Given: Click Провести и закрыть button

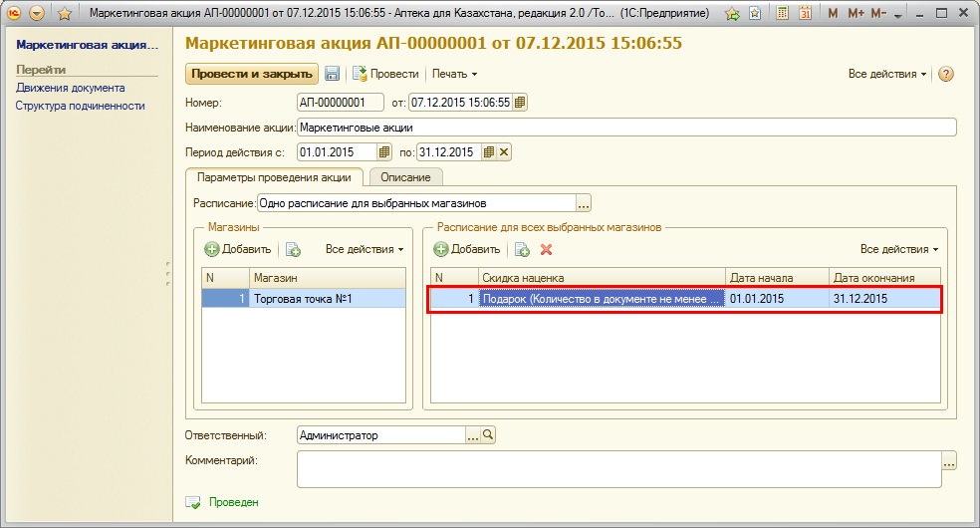Looking at the screenshot, I should [x=251, y=74].
